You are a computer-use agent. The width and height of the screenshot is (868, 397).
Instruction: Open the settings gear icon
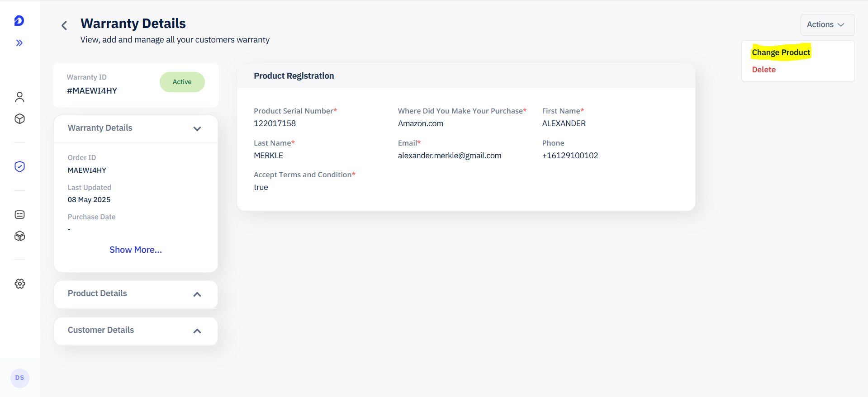click(x=19, y=284)
